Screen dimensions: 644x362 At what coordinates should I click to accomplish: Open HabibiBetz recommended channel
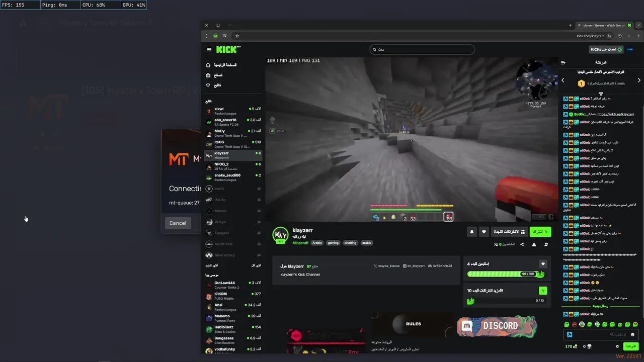tap(233, 329)
